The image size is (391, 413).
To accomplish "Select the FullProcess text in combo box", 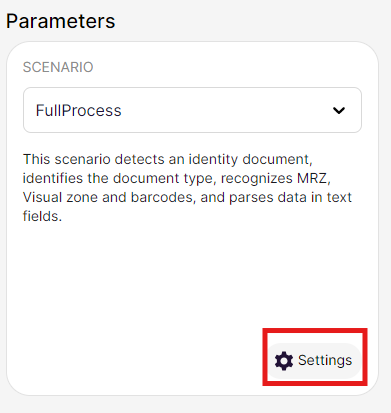I will 78,110.
